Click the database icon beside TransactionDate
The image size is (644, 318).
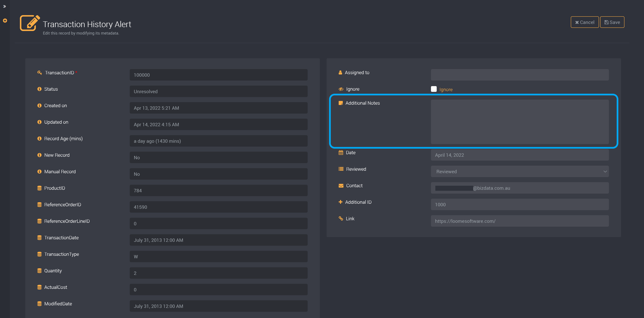pyautogui.click(x=39, y=238)
